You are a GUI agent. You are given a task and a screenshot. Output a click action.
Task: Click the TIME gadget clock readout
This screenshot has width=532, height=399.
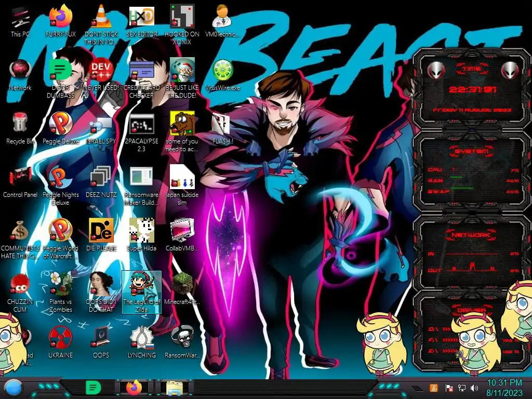click(472, 89)
